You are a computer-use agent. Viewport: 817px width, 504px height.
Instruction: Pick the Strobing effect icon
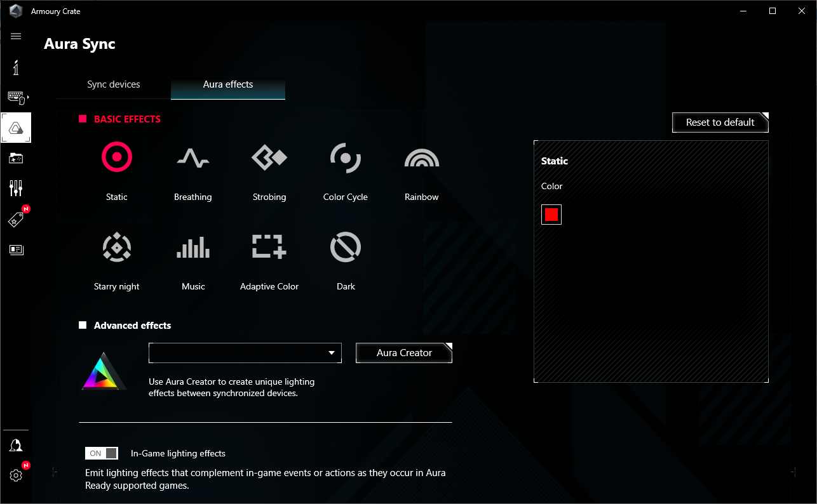[269, 157]
